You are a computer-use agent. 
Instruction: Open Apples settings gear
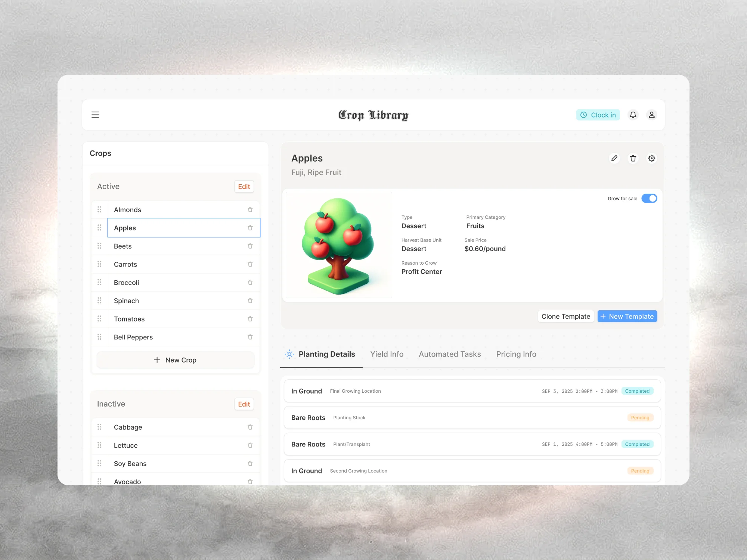pos(652,158)
